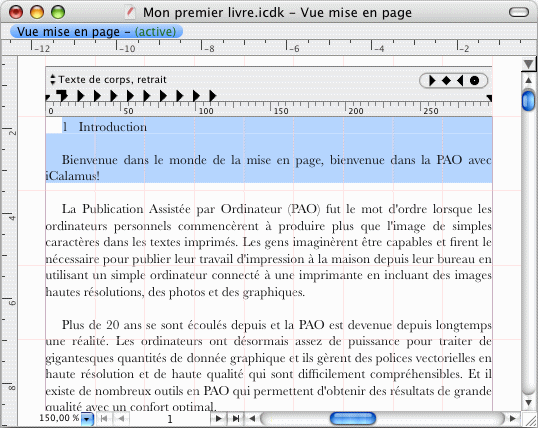
Task: Click the right margin marker on the text ruler
Action: tap(489, 98)
